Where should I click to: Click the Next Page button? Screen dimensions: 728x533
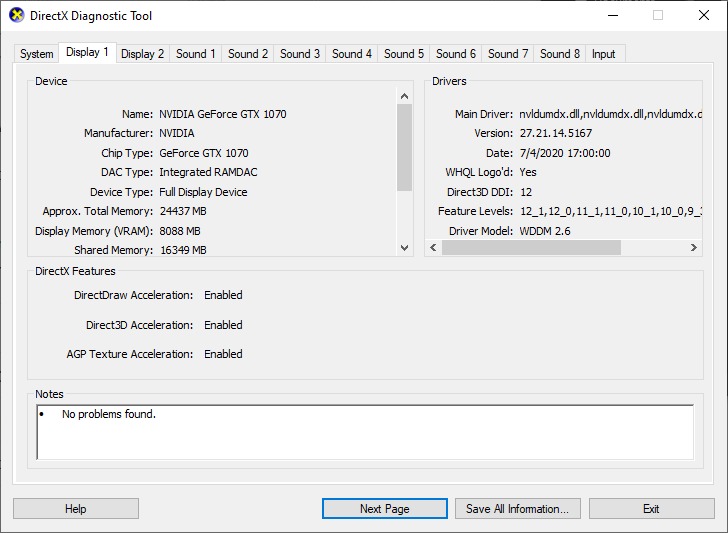(x=385, y=509)
